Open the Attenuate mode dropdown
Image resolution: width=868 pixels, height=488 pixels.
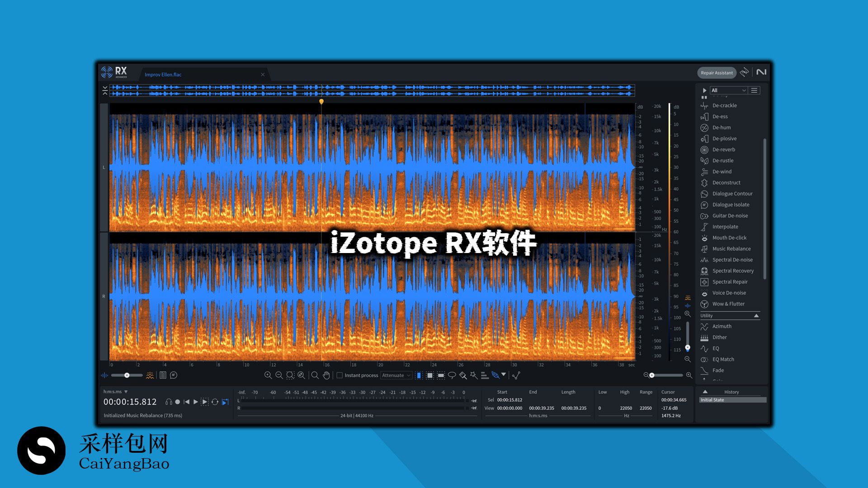396,375
